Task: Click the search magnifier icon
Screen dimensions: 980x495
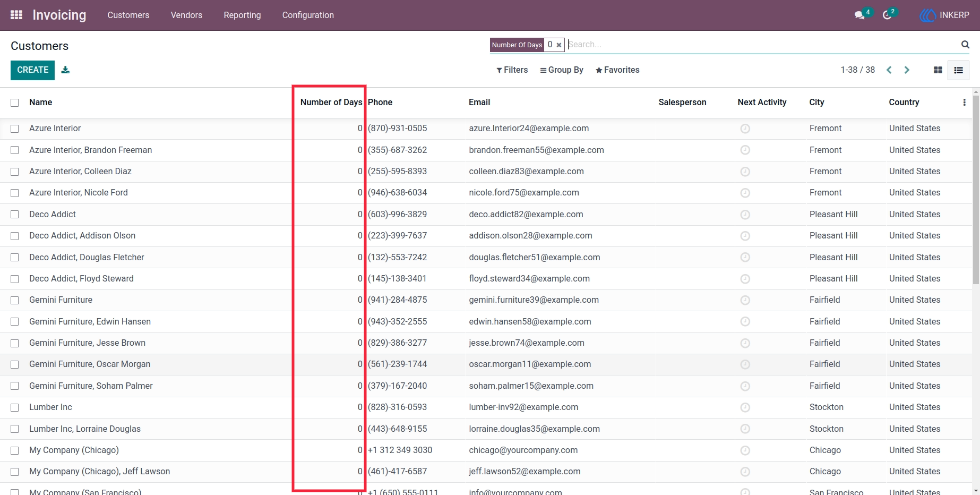Action: 965,45
